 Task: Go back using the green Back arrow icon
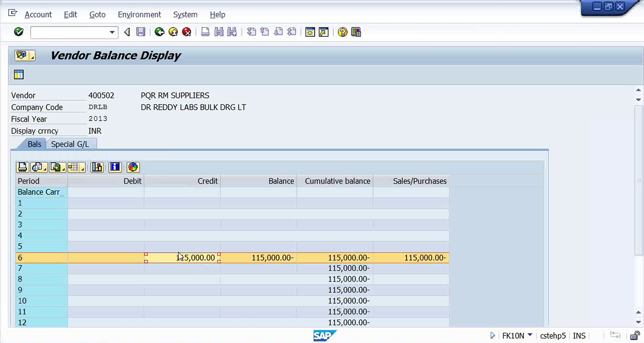160,32
